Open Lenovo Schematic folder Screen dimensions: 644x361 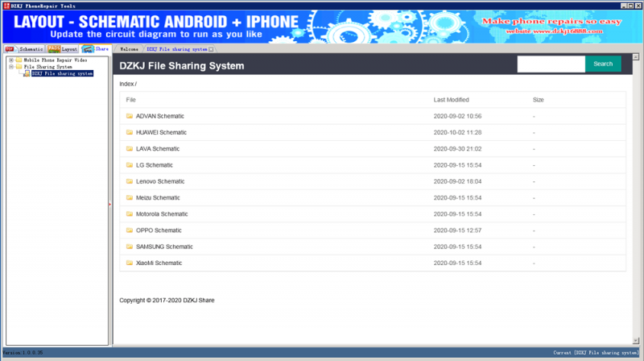[160, 181]
